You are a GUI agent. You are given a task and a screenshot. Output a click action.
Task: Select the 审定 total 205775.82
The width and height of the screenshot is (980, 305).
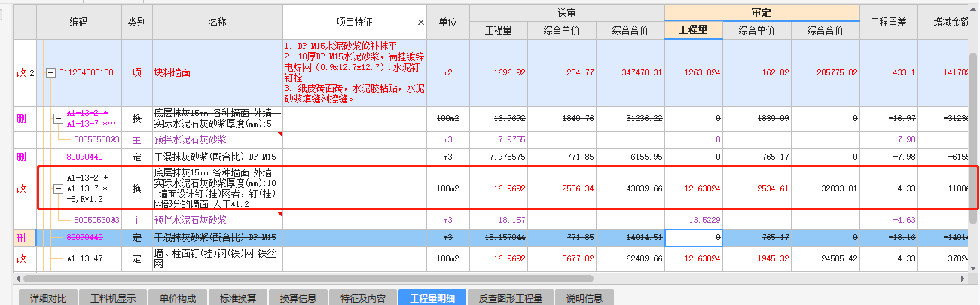click(825, 73)
